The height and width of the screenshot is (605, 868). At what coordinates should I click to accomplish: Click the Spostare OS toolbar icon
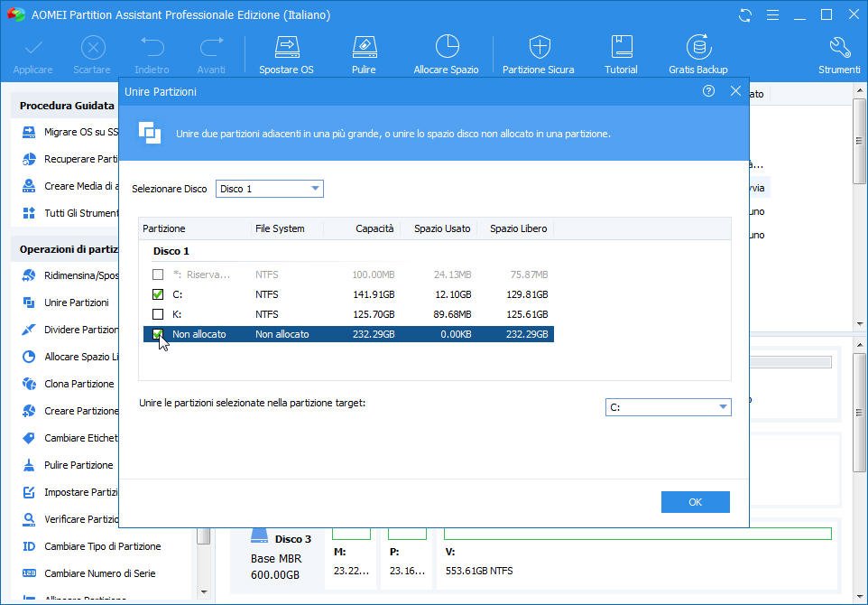[286, 53]
